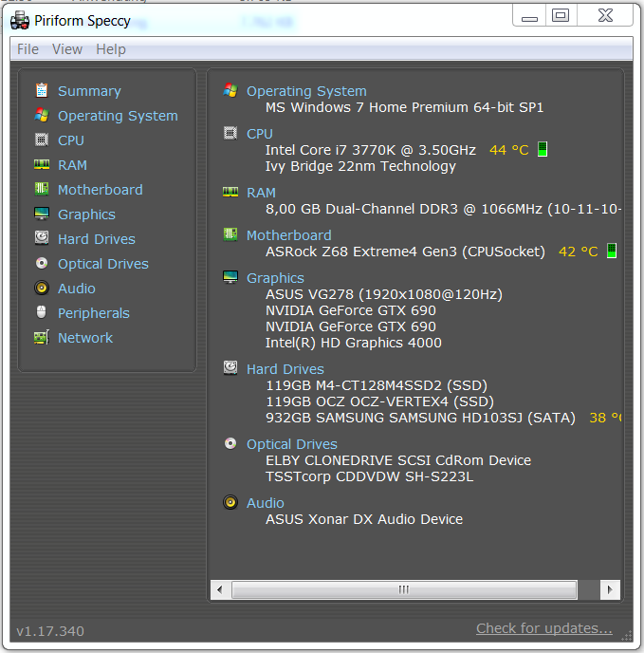This screenshot has height=653, width=644.
Task: Open the Motherboard heading in summary pane
Action: [289, 235]
